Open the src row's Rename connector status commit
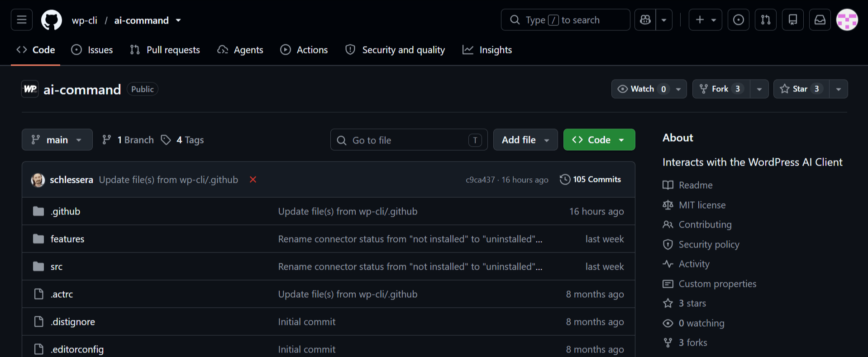 [x=410, y=267]
